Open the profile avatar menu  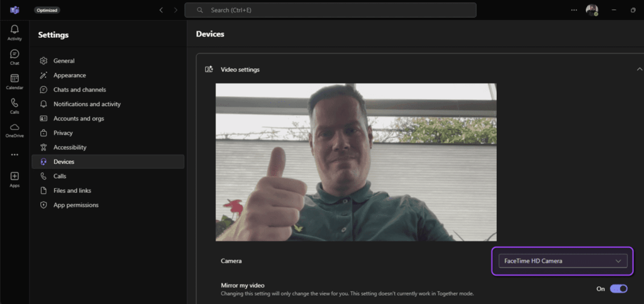click(x=591, y=10)
